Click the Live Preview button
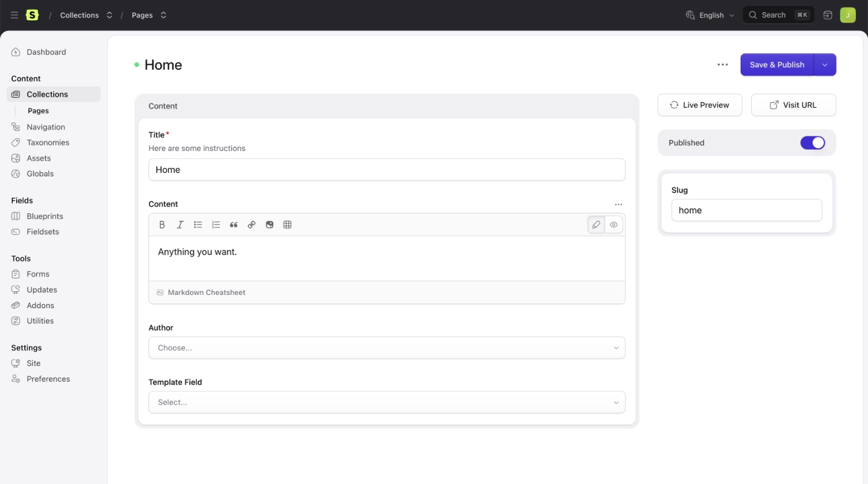Image resolution: width=868 pixels, height=484 pixels. pyautogui.click(x=700, y=105)
